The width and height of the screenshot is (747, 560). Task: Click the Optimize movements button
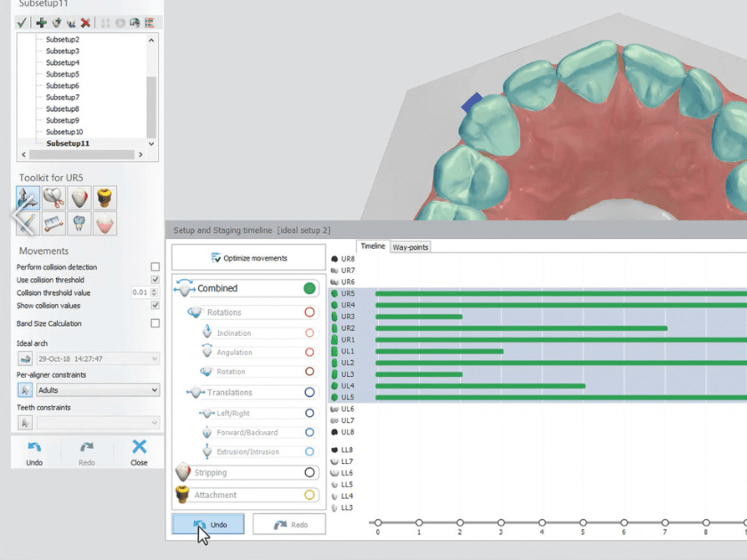(x=248, y=258)
